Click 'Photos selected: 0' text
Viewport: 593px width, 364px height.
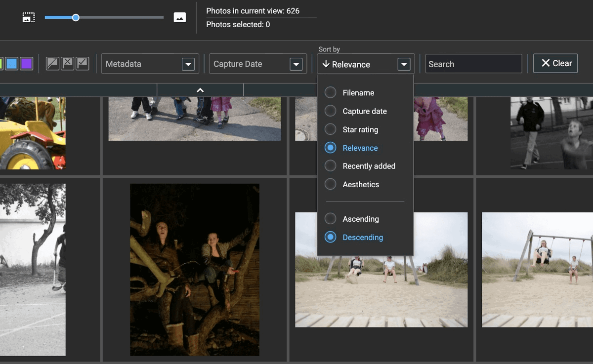pos(238,24)
